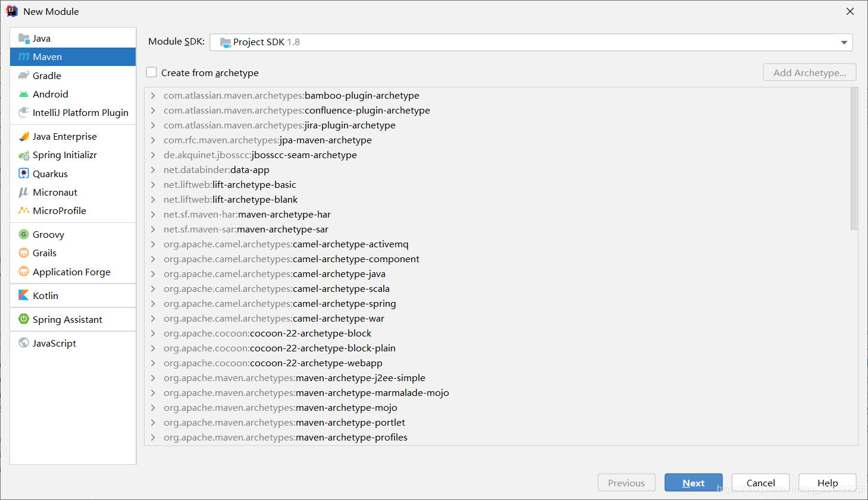Expand net.databinder data-app entry
Viewport: 868px width, 500px height.
[153, 169]
